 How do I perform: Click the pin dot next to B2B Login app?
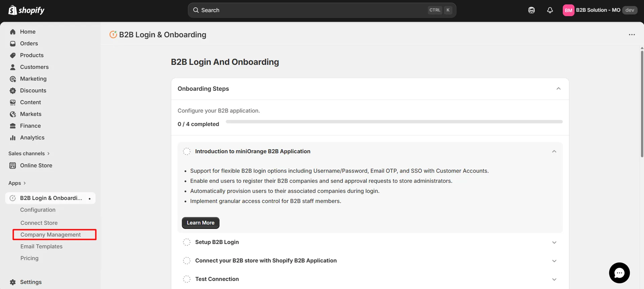[x=90, y=199]
